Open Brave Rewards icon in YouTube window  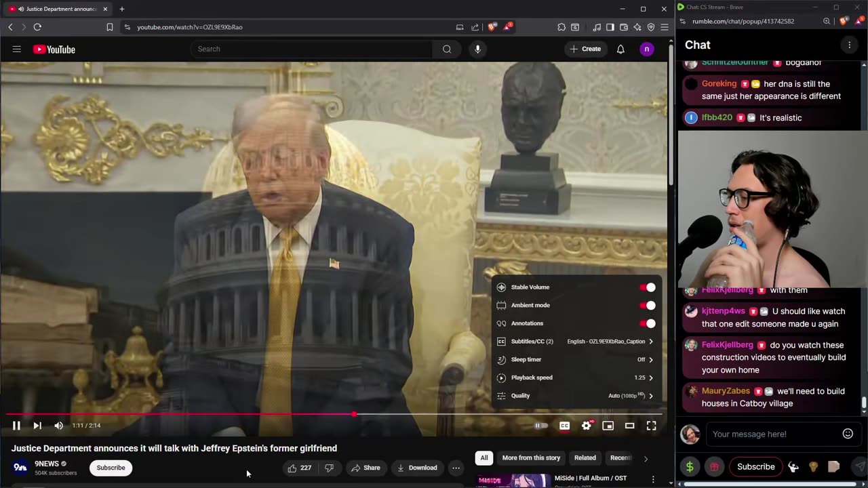pos(507,27)
